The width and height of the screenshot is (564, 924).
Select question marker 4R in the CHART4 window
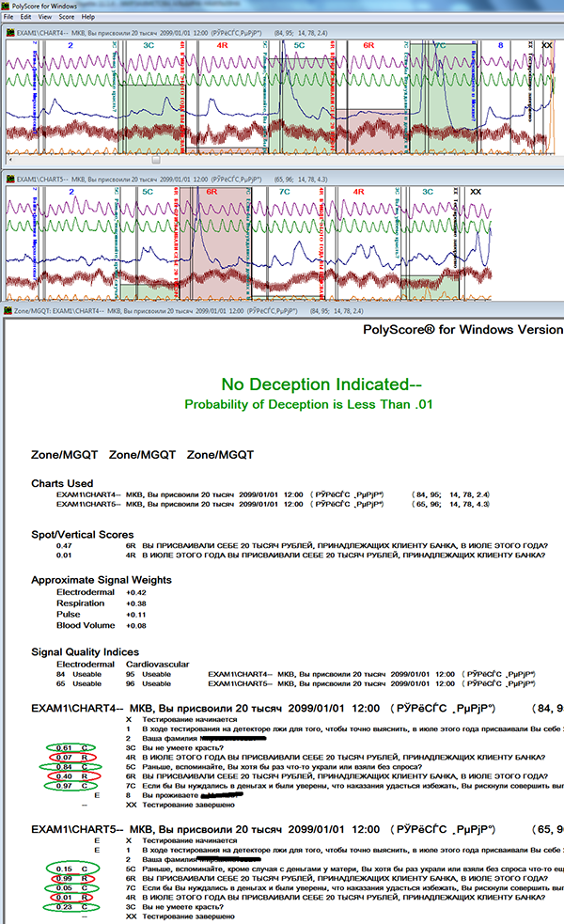click(x=222, y=45)
